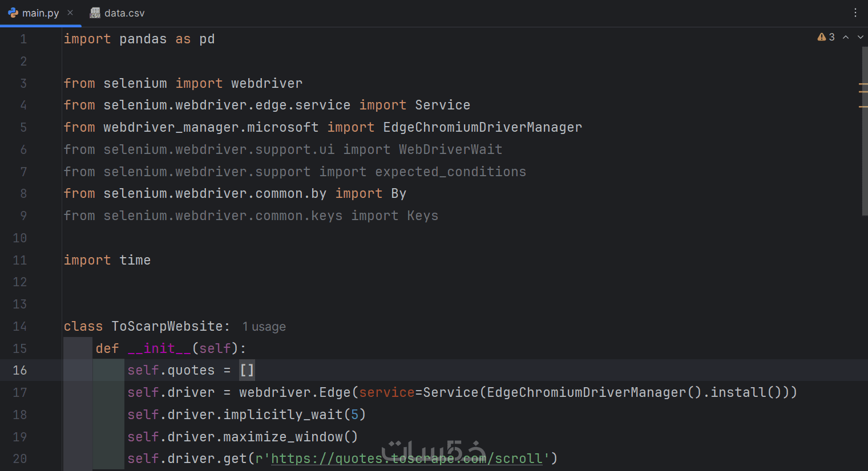Open the data.csv editor tab
The height and width of the screenshot is (471, 868).
[x=118, y=13]
